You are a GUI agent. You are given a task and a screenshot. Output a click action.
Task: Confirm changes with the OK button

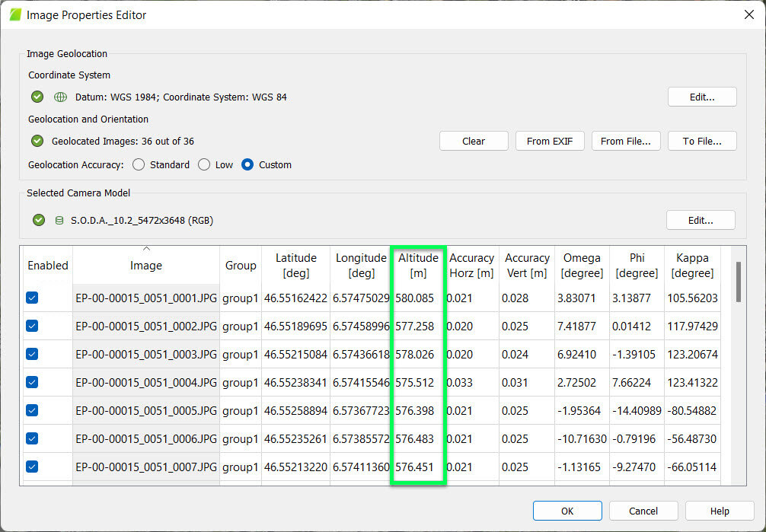point(567,511)
